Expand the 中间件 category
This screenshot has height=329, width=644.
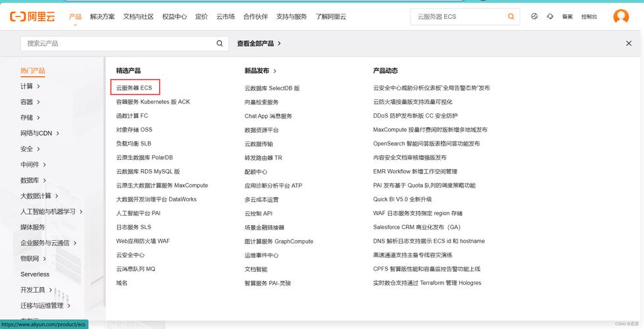pyautogui.click(x=34, y=164)
